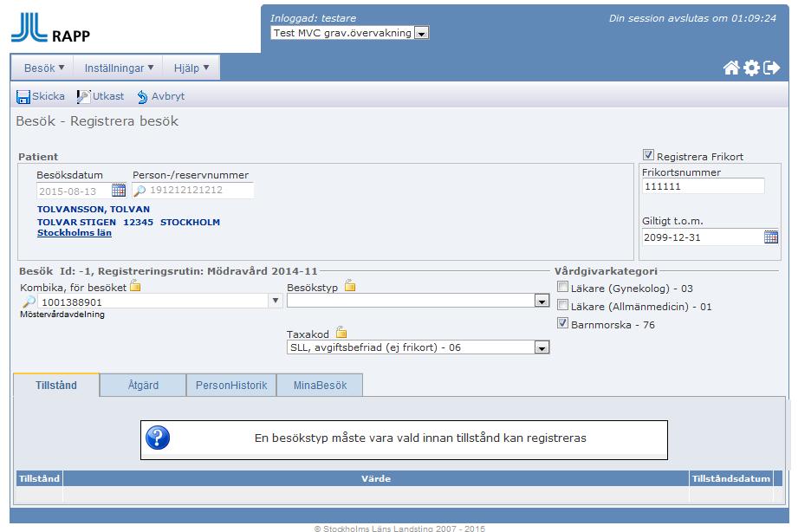Open the Test MVC grav.övervakning dropdown
This screenshot has height=532, width=798.
[421, 33]
